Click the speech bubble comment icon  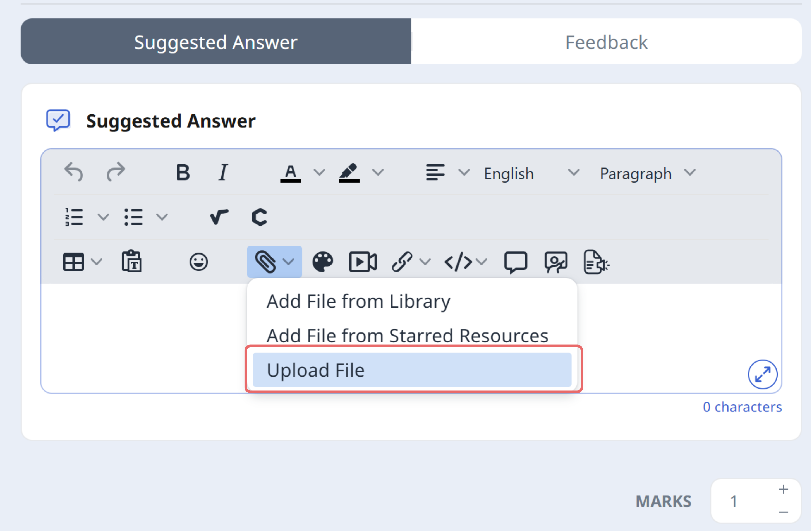pyautogui.click(x=516, y=262)
